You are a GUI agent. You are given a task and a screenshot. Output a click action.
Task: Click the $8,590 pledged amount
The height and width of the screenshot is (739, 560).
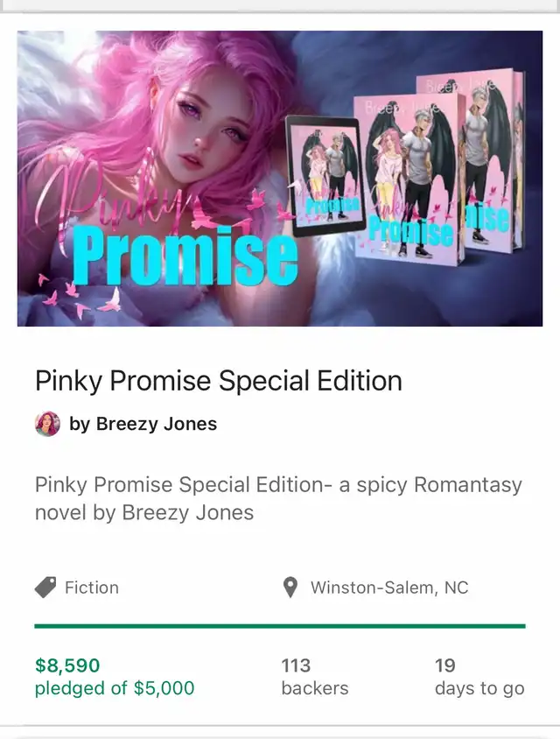(x=67, y=665)
